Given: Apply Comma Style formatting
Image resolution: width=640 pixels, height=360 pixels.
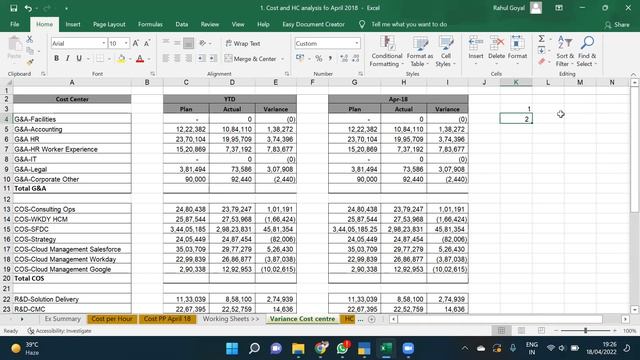Looking at the screenshot, I should pyautogui.click(x=330, y=59).
